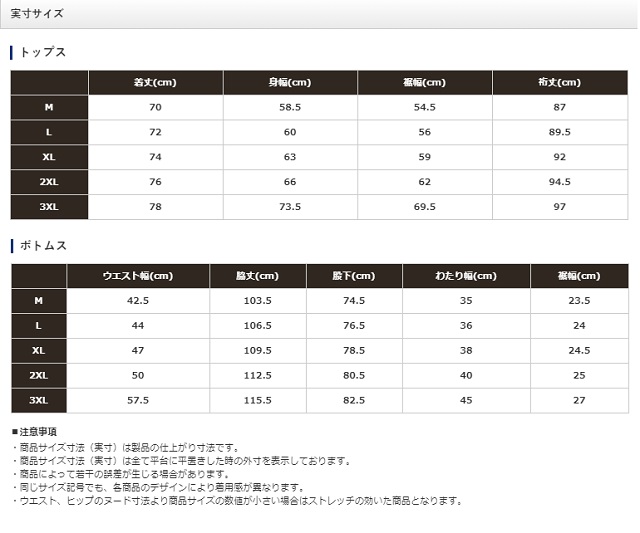This screenshot has width=640, height=533.
Task: Click the 112.5 side length cell
Action: tap(257, 376)
